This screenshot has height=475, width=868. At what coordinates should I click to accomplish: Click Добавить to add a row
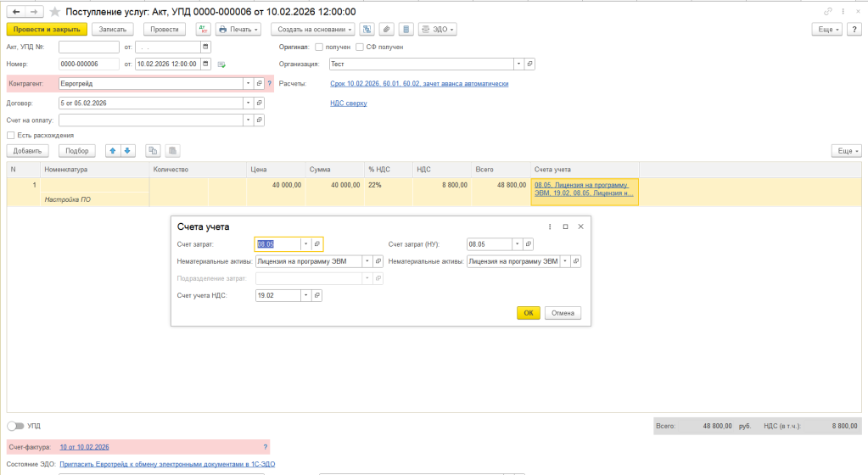(x=28, y=151)
